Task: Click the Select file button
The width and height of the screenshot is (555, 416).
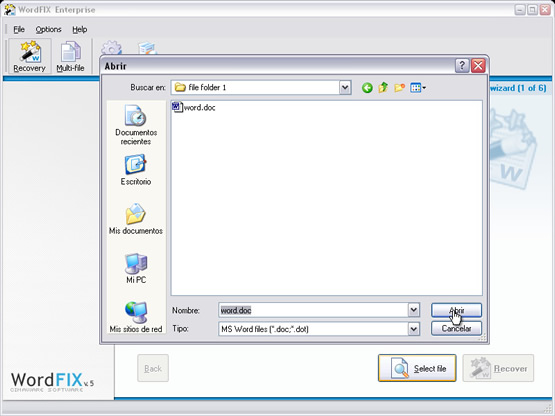Action: tap(417, 368)
